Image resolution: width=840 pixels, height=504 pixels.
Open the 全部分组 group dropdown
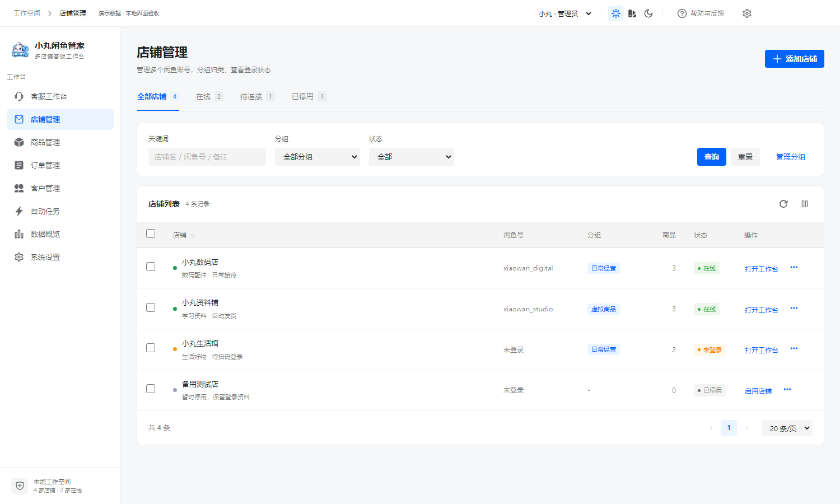[318, 157]
